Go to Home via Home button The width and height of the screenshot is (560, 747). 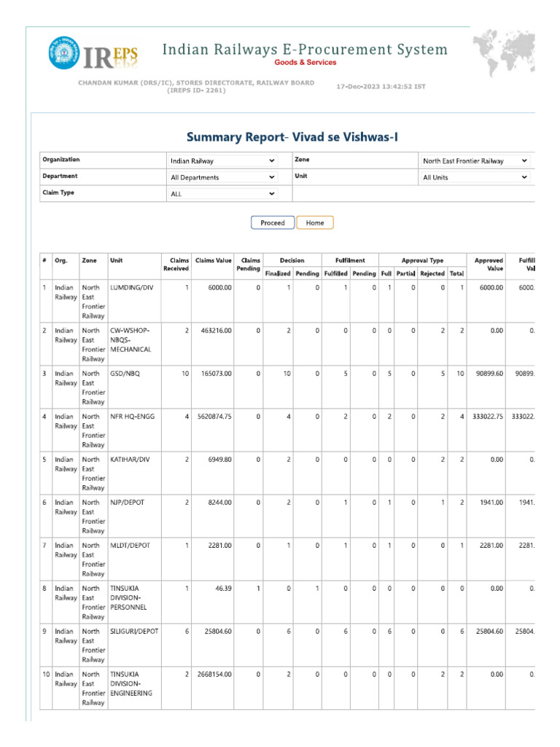315,222
